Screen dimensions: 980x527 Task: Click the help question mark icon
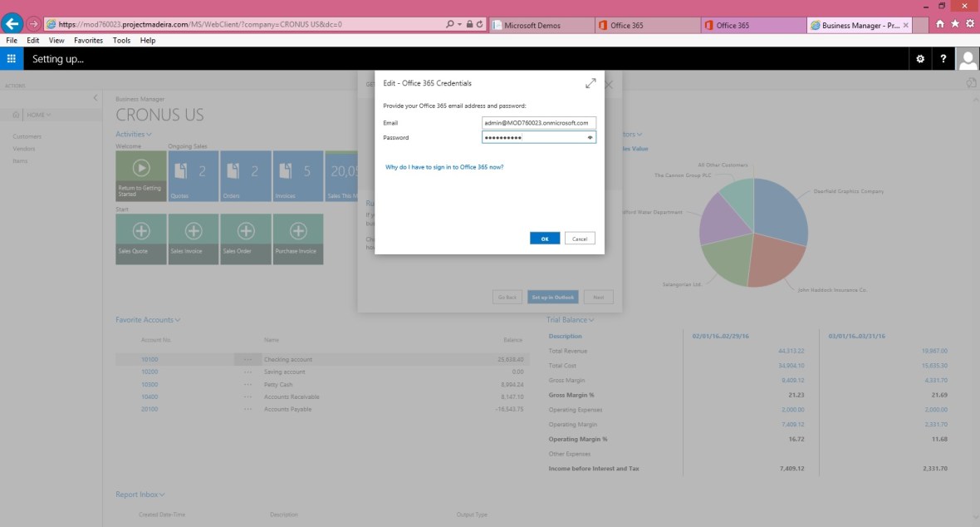coord(943,59)
